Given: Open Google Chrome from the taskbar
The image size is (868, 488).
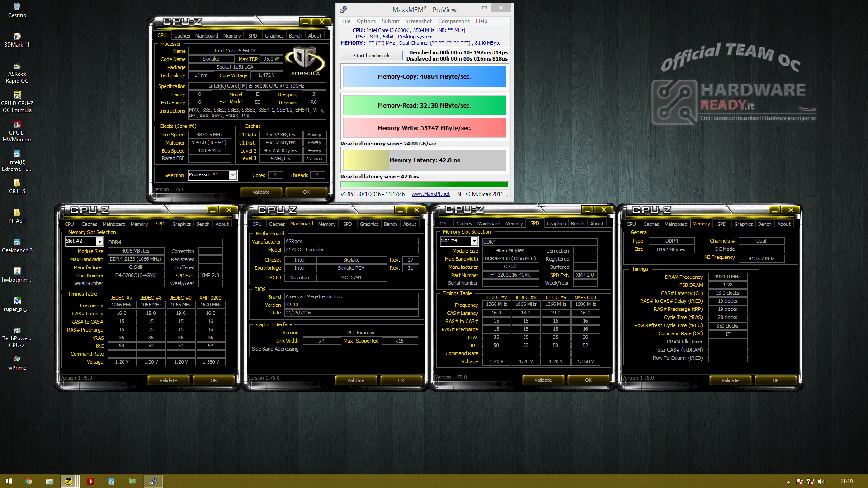Looking at the screenshot, I should [28, 481].
